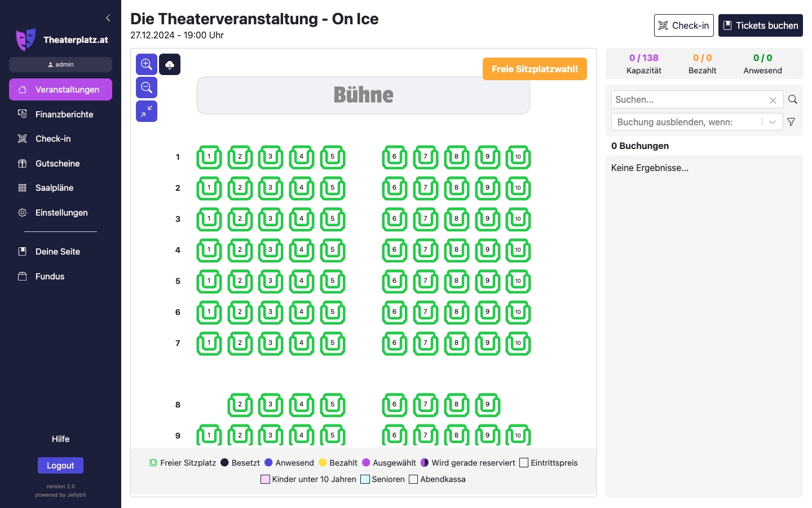This screenshot has height=508, width=812.
Task: Open the 'Buchung ausblenden, wenn:' dropdown
Action: pos(697,122)
